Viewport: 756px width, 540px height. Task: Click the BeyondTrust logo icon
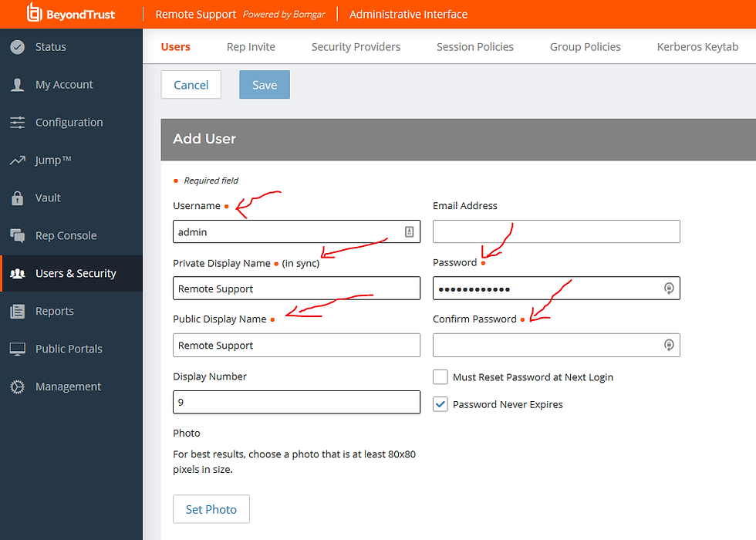[35, 12]
